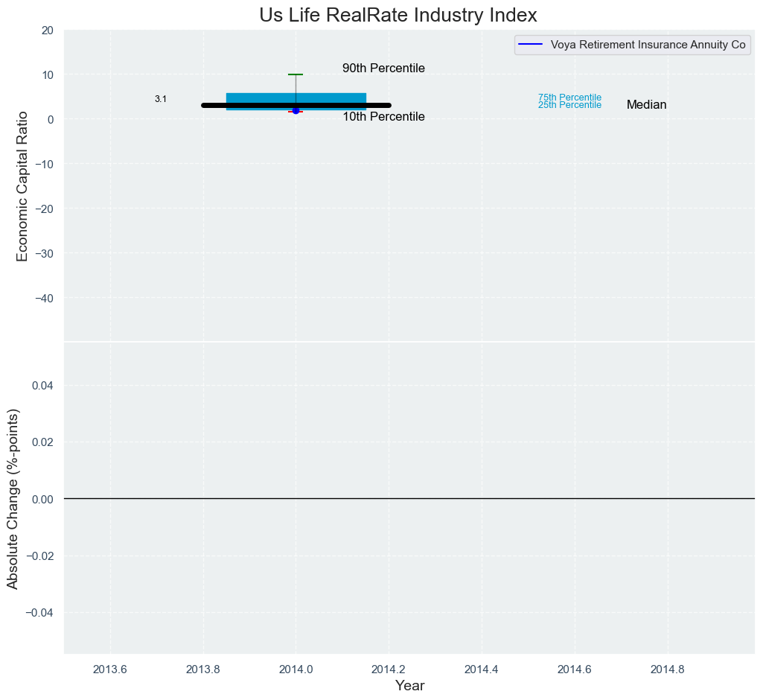This screenshot has width=763, height=700.
Task: Click the 2013.6 tick on the x-axis
Action: pos(110,669)
